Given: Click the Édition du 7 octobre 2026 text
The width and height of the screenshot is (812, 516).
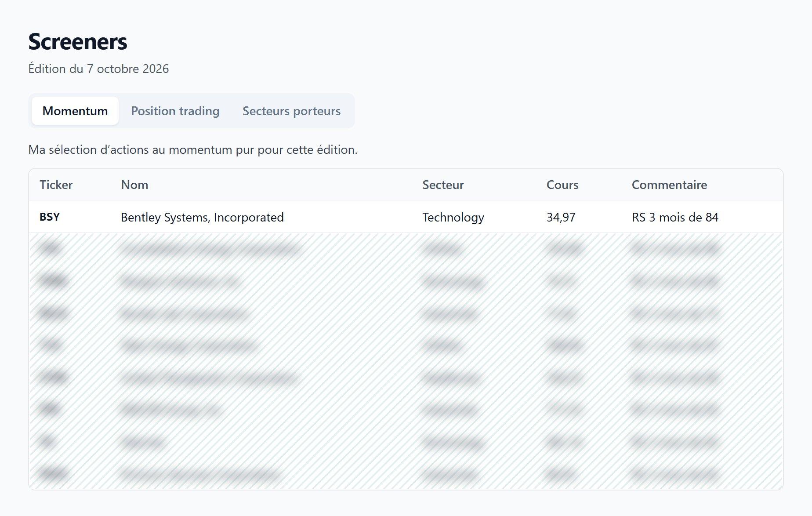Looking at the screenshot, I should click(x=98, y=69).
